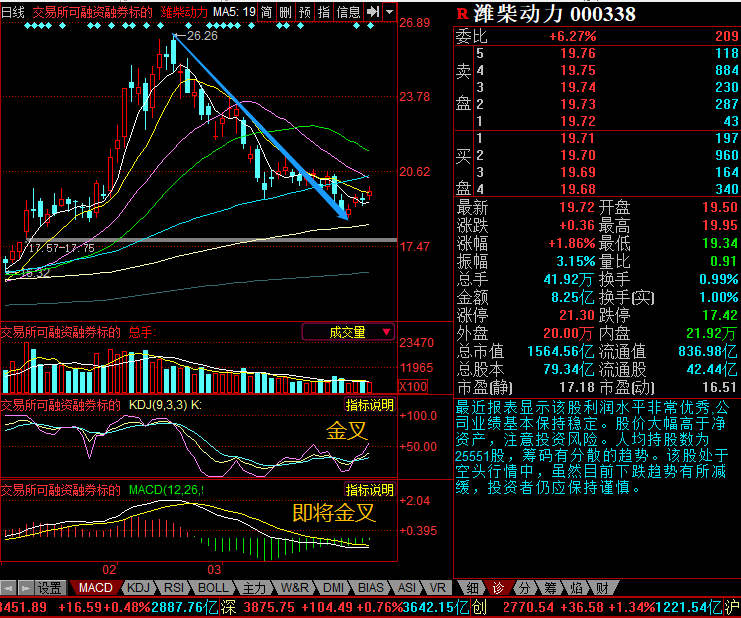The height and width of the screenshot is (618, 741).
Task: Switch to the BOLL indicator tab
Action: click(213, 588)
